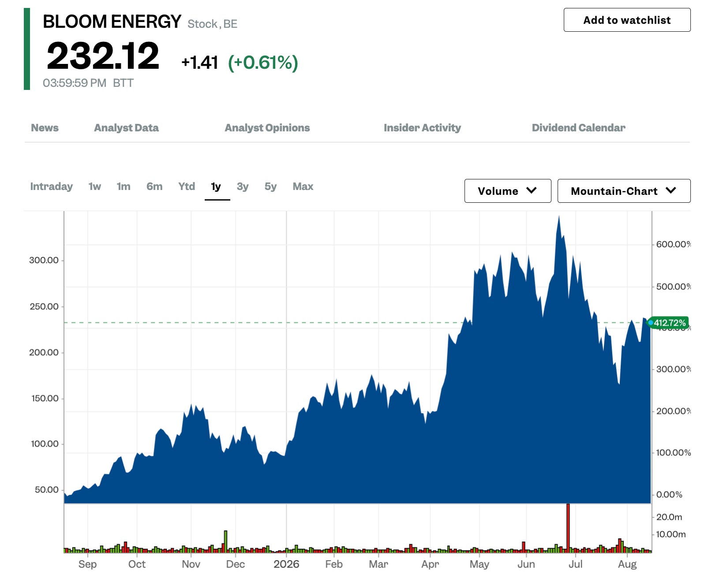Switch chart to 1w range
The height and width of the screenshot is (588, 727).
94,186
